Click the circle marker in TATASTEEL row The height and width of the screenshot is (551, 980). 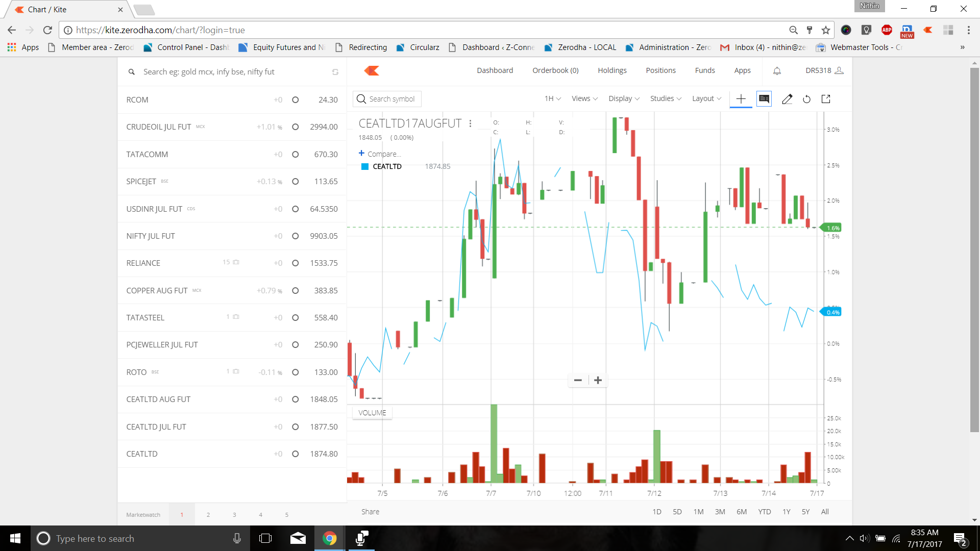pos(295,318)
